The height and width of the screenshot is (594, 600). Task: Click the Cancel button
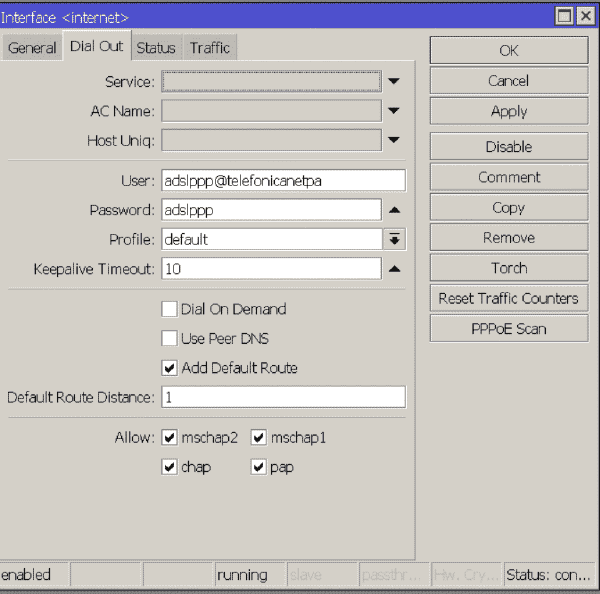pos(509,81)
